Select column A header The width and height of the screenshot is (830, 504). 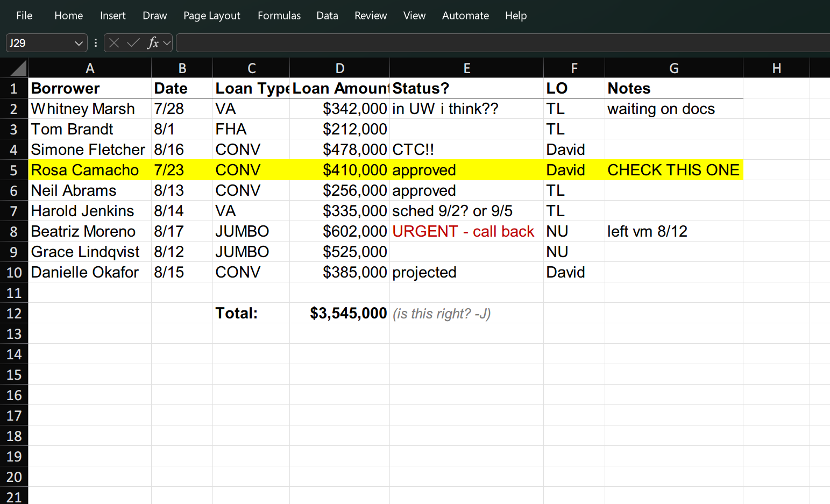(90, 68)
